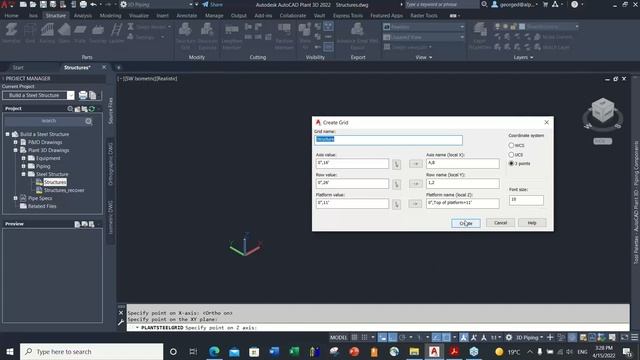Click the Row name (local Y) field
This screenshot has height=360, width=640.
(x=462, y=183)
